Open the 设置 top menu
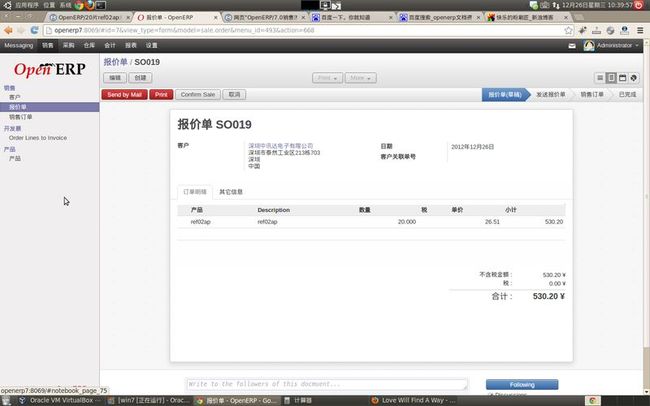The width and height of the screenshot is (650, 406). point(151,46)
